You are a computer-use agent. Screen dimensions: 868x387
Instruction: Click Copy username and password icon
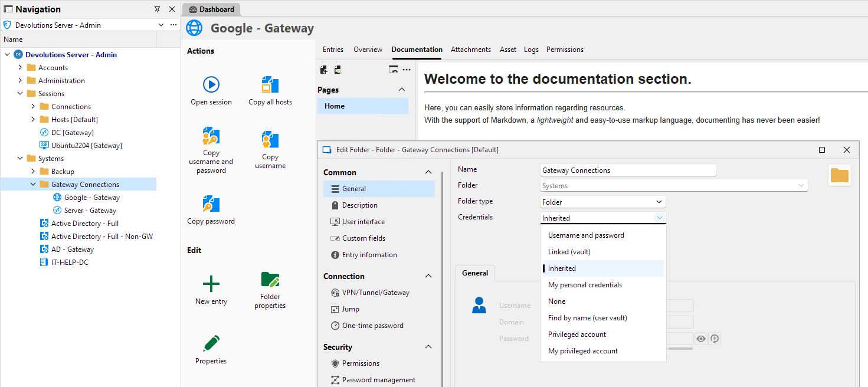coord(211,136)
